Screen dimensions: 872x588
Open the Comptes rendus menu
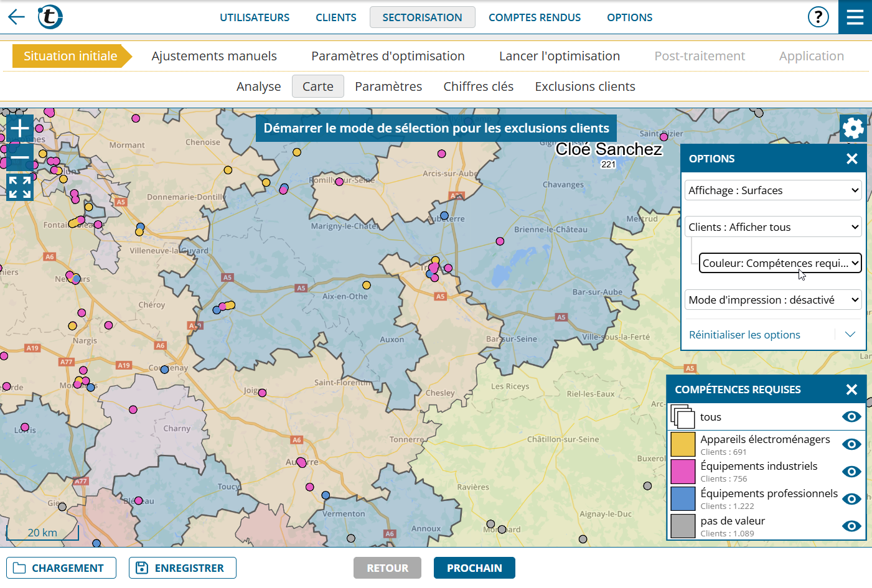pos(534,17)
